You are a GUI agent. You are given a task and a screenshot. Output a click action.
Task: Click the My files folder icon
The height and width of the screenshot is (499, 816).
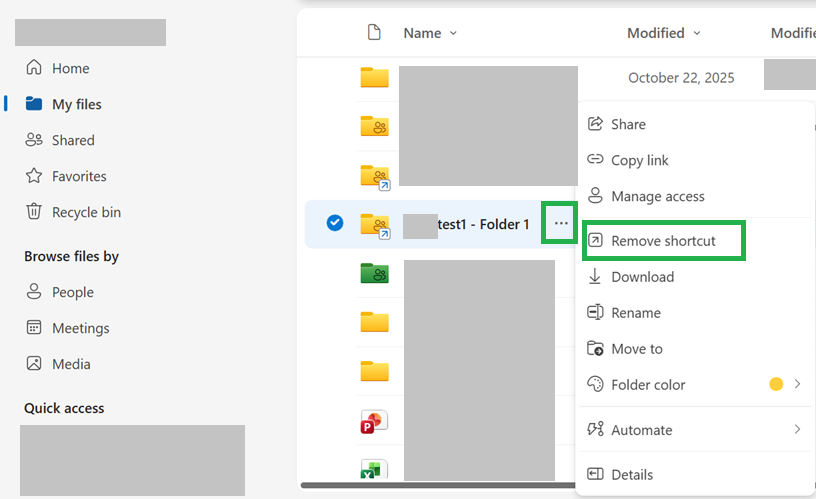click(34, 104)
